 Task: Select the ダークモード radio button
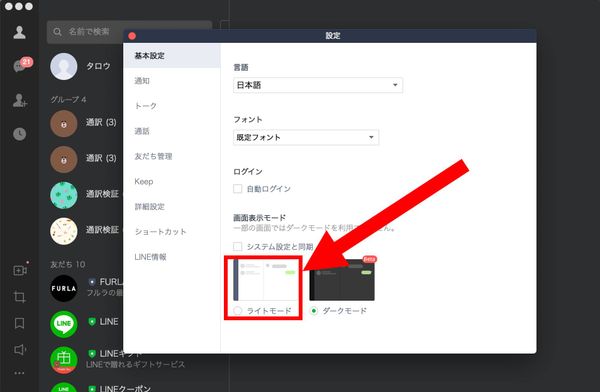314,310
